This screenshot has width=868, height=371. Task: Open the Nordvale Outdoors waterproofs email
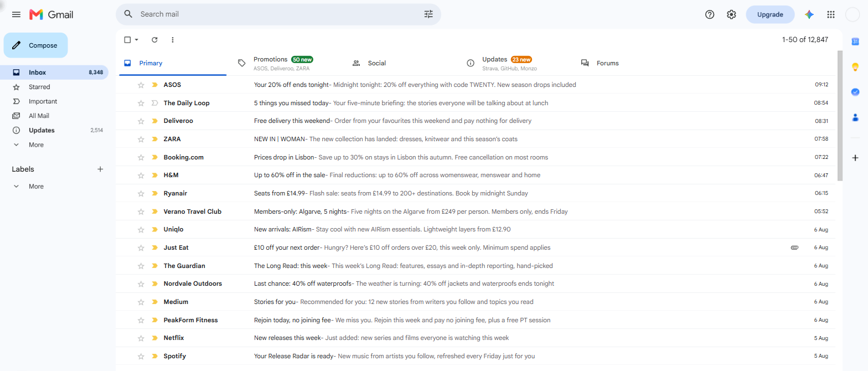tap(476, 284)
